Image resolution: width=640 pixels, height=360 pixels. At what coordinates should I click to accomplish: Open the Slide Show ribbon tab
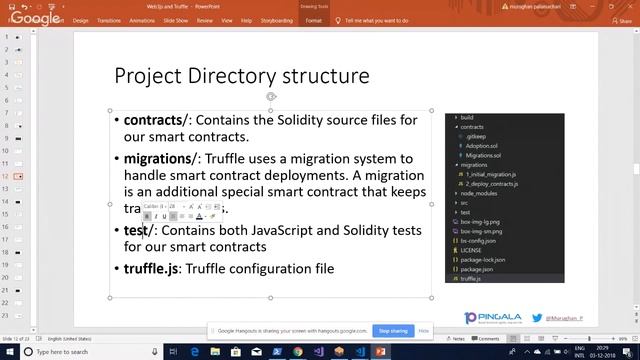(176, 20)
